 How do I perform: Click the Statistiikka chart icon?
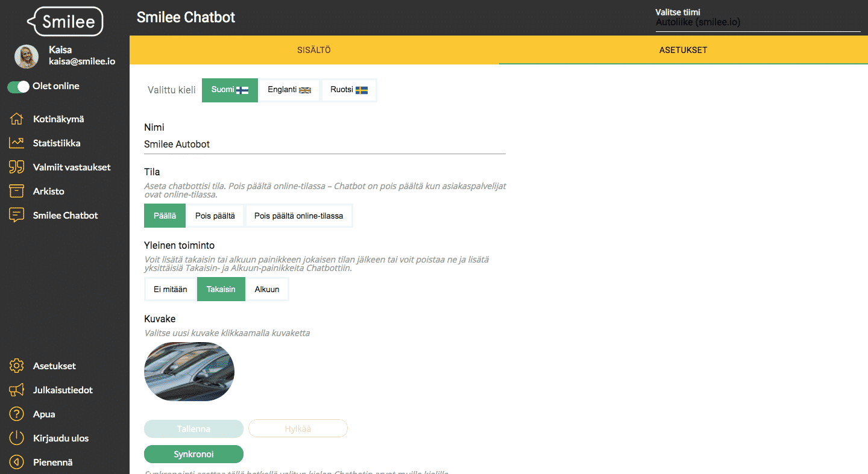[16, 143]
